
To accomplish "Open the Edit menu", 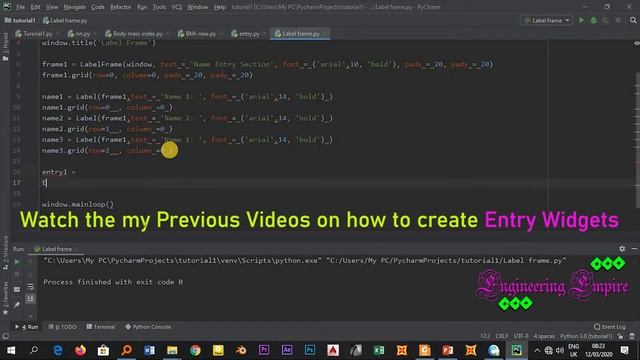I will tap(36, 7).
